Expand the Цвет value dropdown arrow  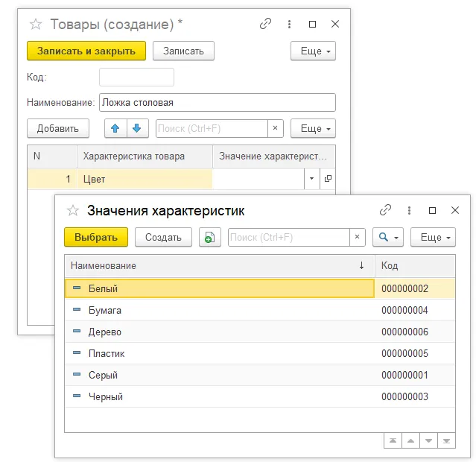pos(311,179)
